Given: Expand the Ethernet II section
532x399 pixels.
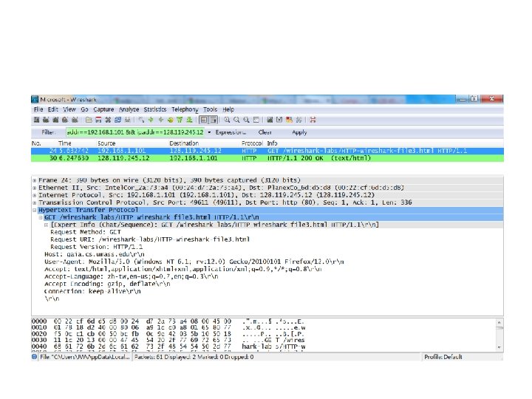Looking at the screenshot, I should click(x=34, y=188).
